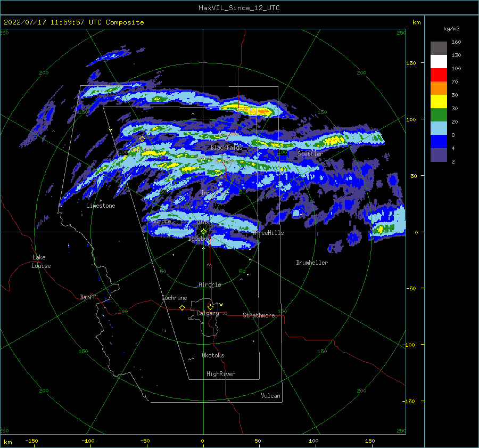This screenshot has width=479, height=448.
Task: Click the HighRiver label
Action: coord(221,374)
